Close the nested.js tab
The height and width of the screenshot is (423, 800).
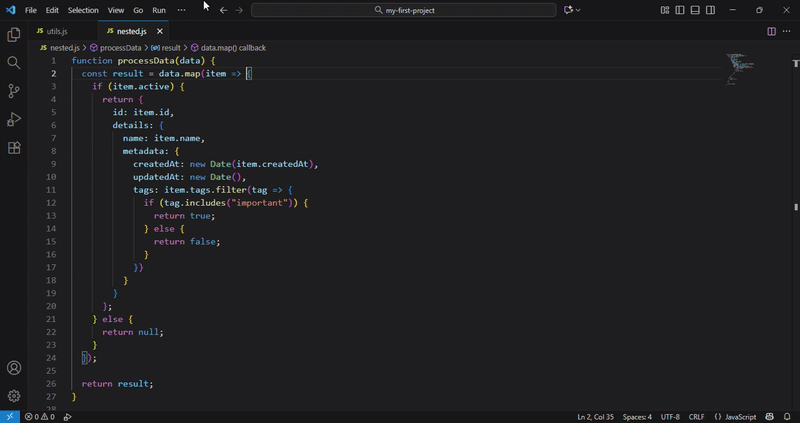click(x=160, y=32)
